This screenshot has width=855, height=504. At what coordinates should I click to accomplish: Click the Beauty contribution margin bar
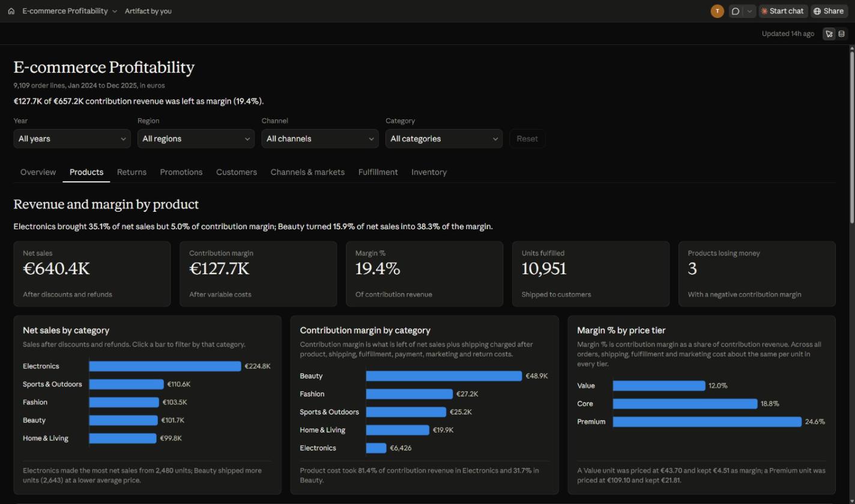click(x=444, y=376)
